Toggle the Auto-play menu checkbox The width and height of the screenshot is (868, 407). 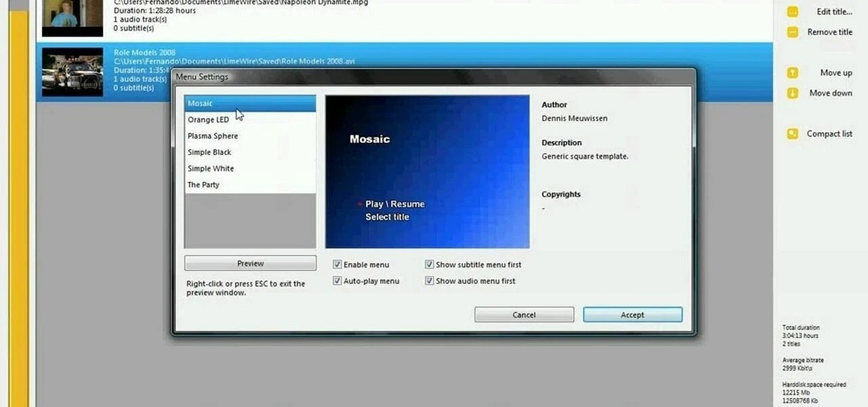337,280
